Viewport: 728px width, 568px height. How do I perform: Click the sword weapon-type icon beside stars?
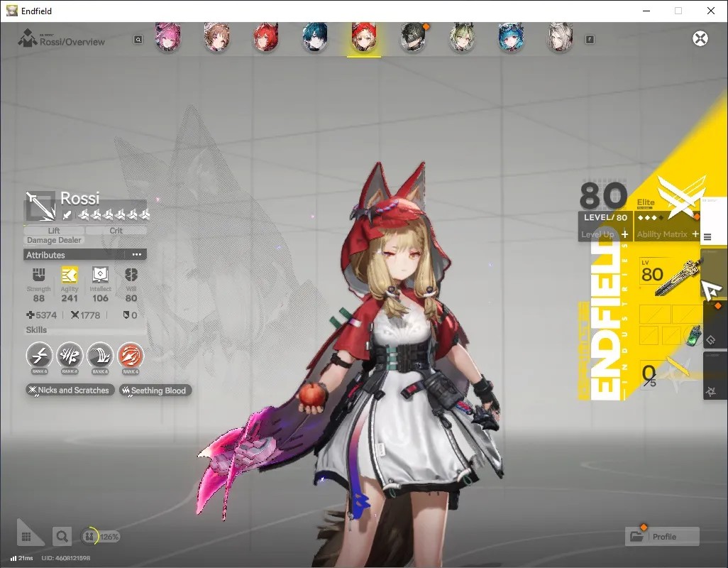[67, 214]
